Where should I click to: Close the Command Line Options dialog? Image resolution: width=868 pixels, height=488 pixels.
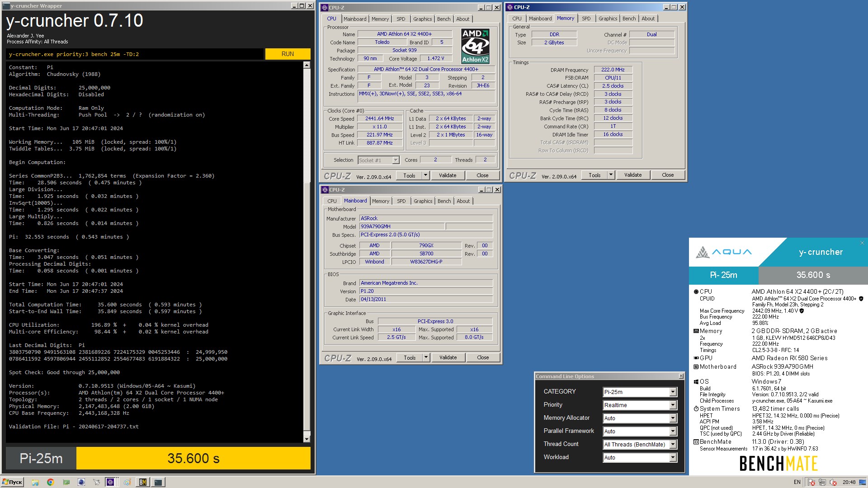[x=681, y=376]
